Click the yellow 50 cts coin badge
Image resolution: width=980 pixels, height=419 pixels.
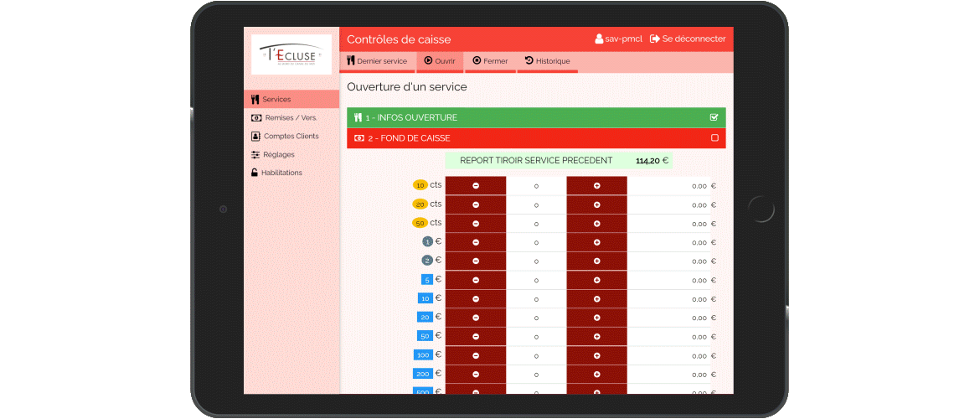420,223
